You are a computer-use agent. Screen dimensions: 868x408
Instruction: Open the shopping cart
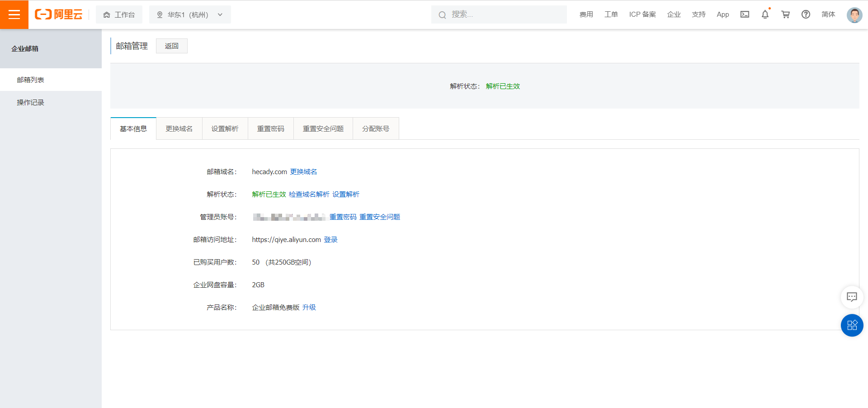coord(785,14)
